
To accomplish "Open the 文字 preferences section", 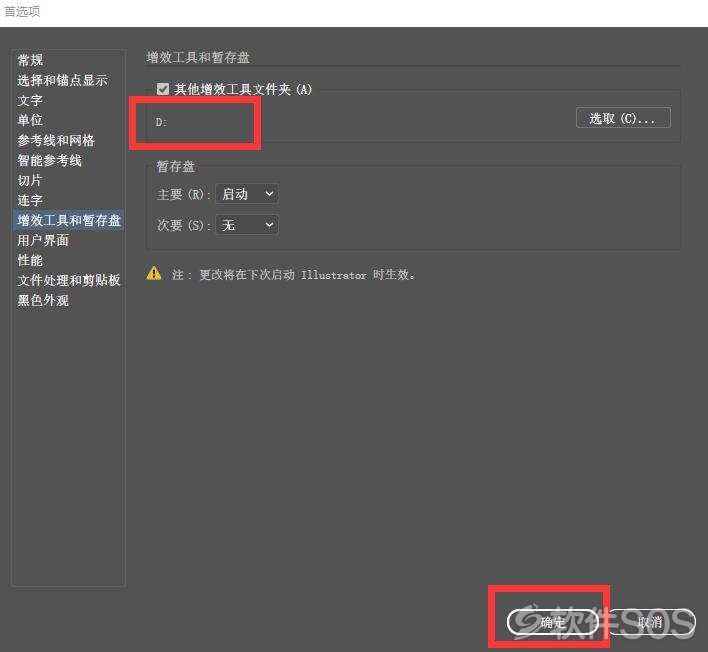I will pyautogui.click(x=30, y=100).
